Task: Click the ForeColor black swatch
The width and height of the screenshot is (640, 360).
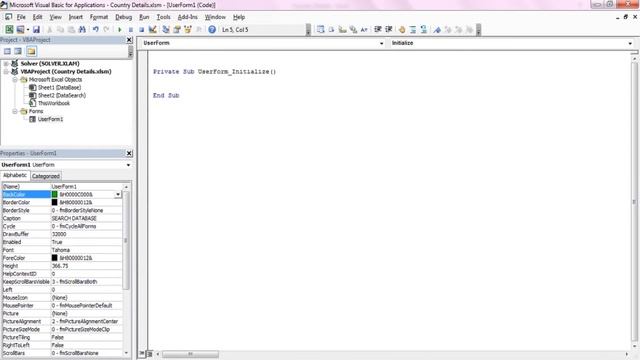Action: (54, 258)
